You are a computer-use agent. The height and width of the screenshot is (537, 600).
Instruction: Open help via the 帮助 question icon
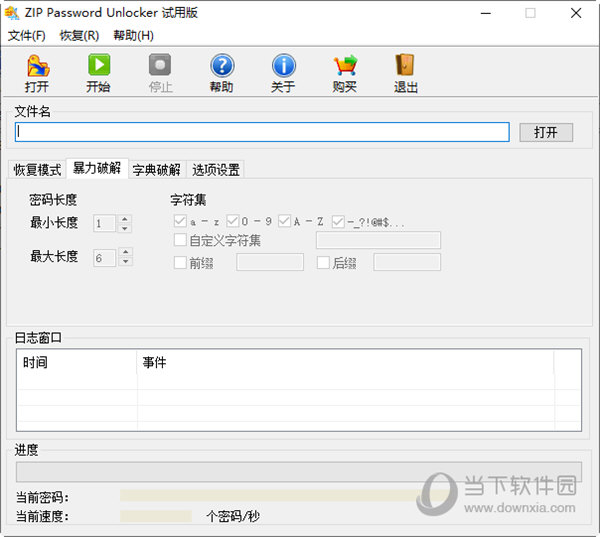click(x=222, y=65)
